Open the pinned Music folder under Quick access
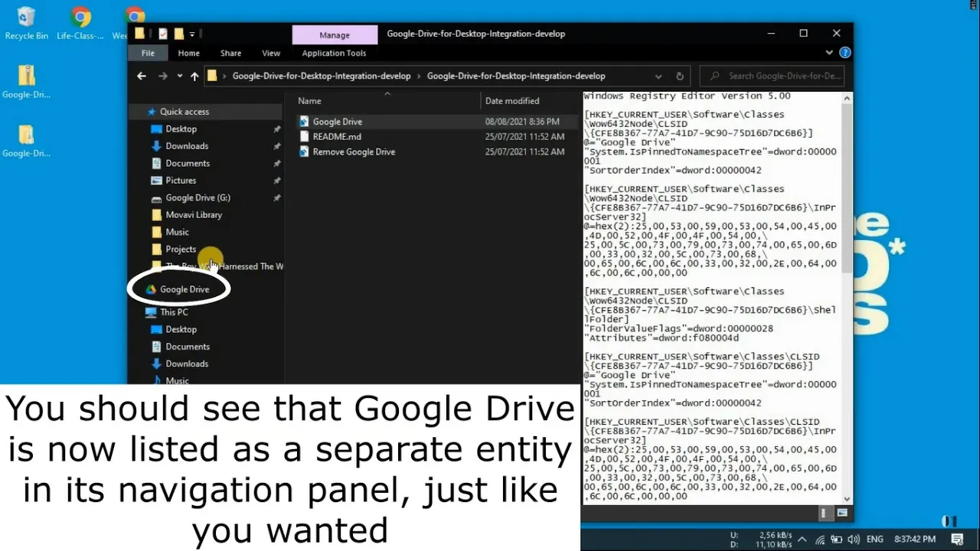Image resolution: width=980 pixels, height=551 pixels. [x=177, y=232]
